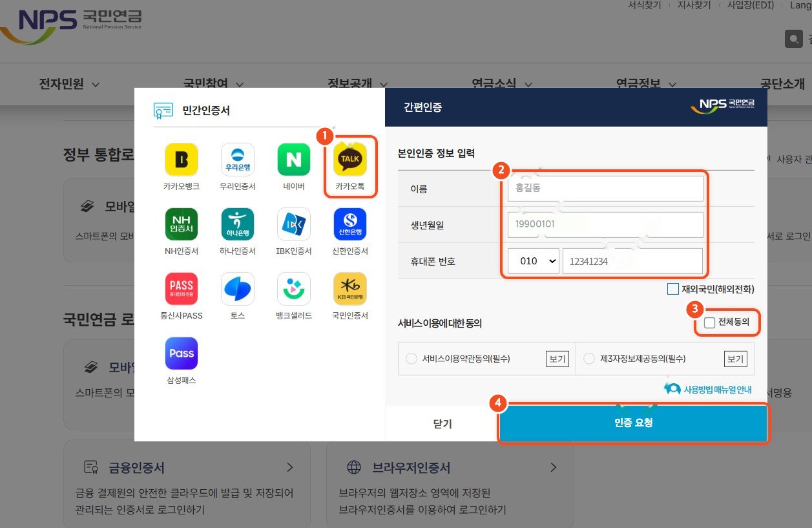Open the 사용방법 매뉴얼 안내 link
Image resolution: width=812 pixels, height=528 pixels.
click(x=718, y=389)
